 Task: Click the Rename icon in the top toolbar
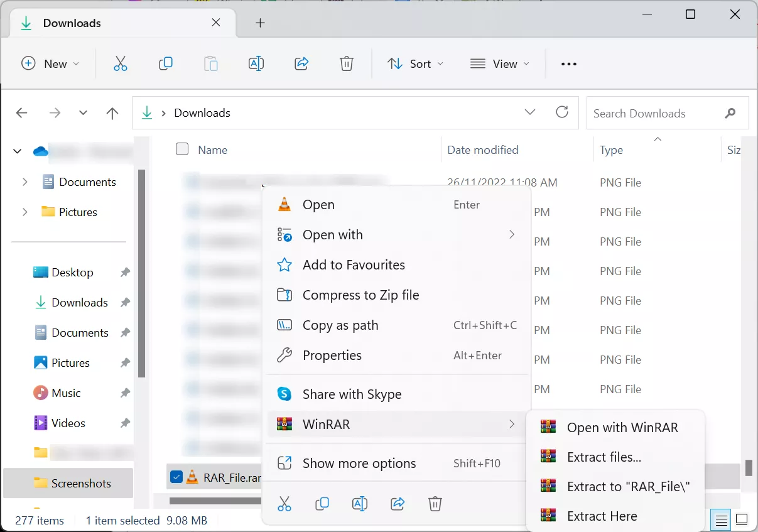(x=256, y=63)
